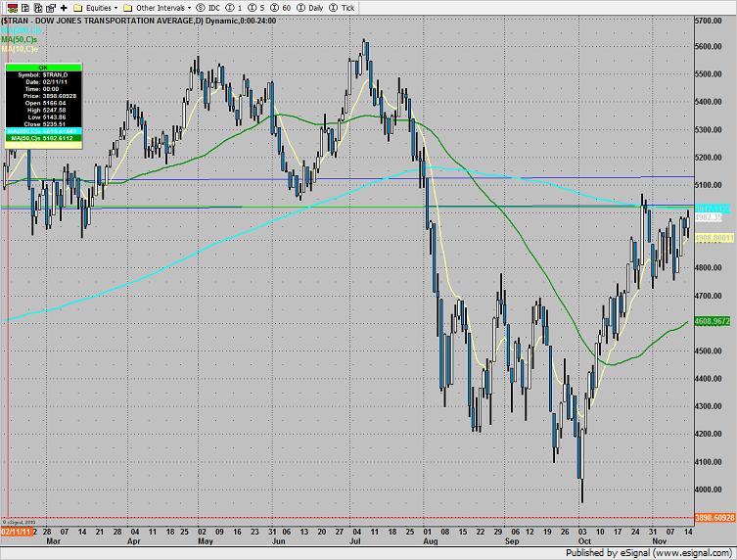Click the Published by eSignal footer link
Image resolution: width=737 pixels, height=560 pixels.
(x=649, y=553)
